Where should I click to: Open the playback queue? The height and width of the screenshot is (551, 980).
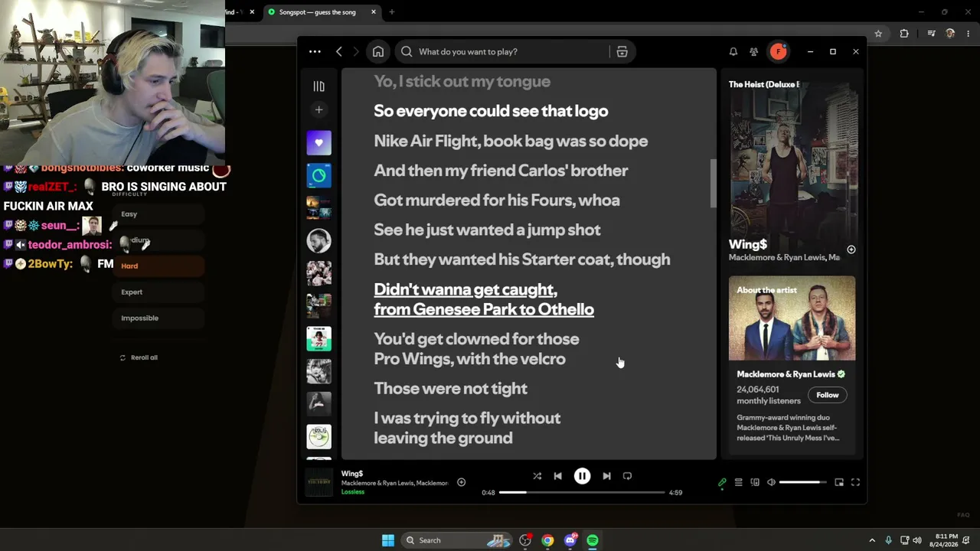(738, 482)
